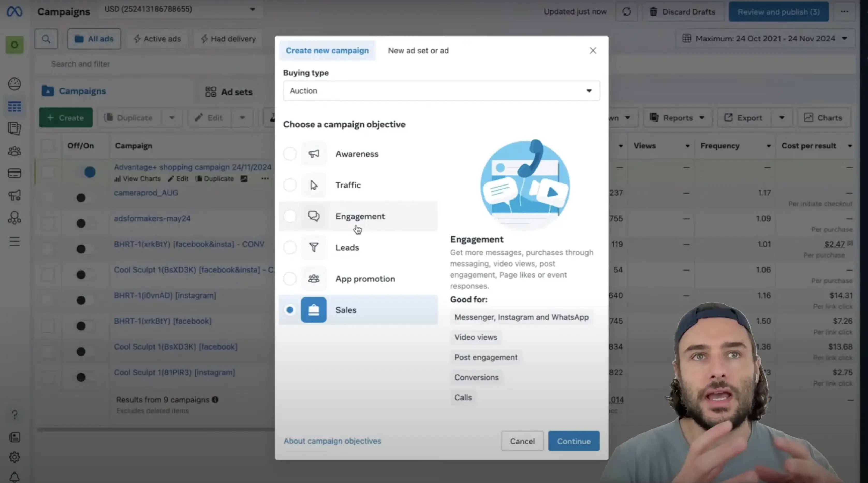The height and width of the screenshot is (483, 868).
Task: Switch to the Ad sets tab
Action: pos(229,92)
